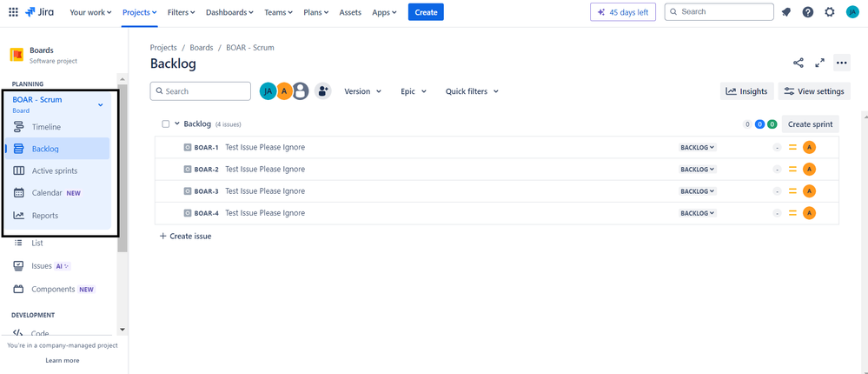This screenshot has width=868, height=374.
Task: Click the Boards project icon
Action: pyautogui.click(x=17, y=55)
